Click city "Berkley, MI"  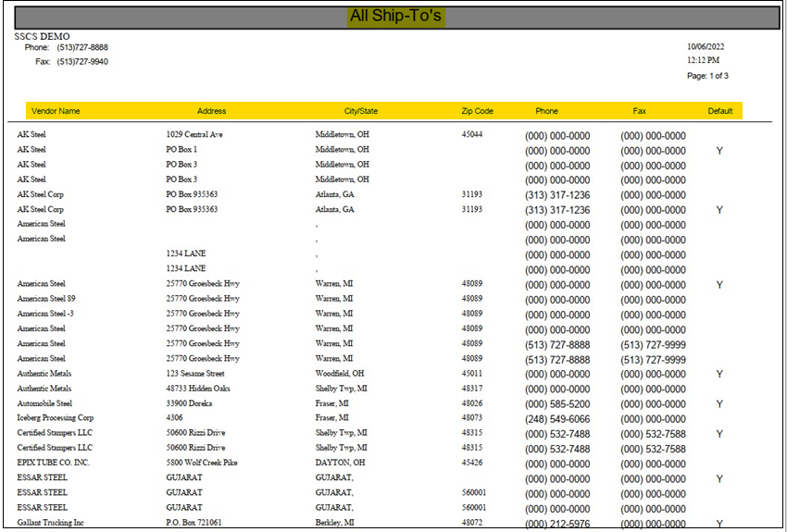pos(335,523)
